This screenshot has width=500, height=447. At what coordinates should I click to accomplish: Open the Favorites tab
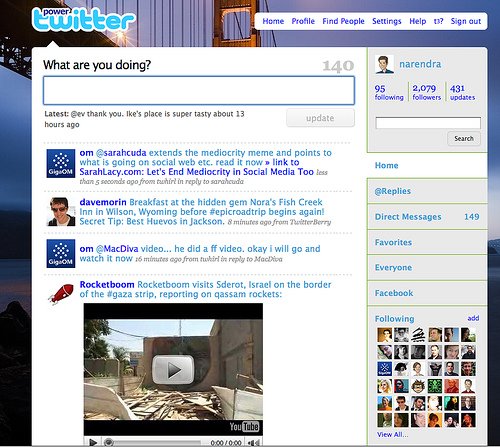click(427, 242)
